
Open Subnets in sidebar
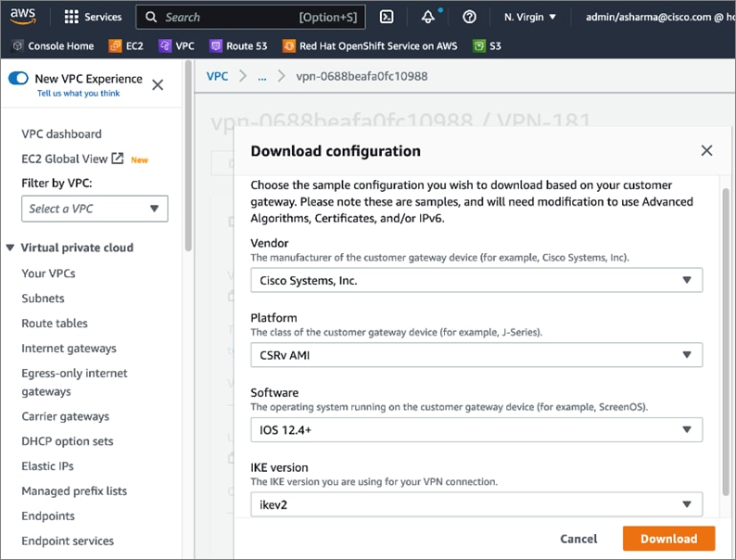click(x=43, y=298)
